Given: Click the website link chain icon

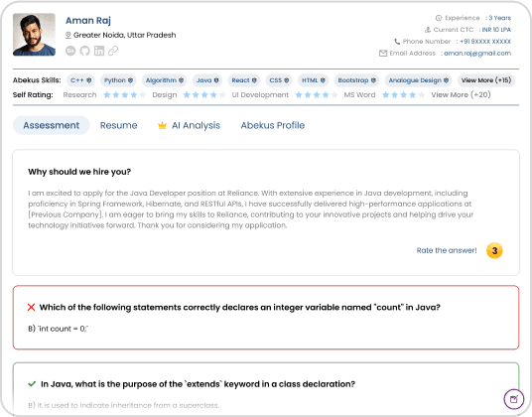Looking at the screenshot, I should (113, 51).
